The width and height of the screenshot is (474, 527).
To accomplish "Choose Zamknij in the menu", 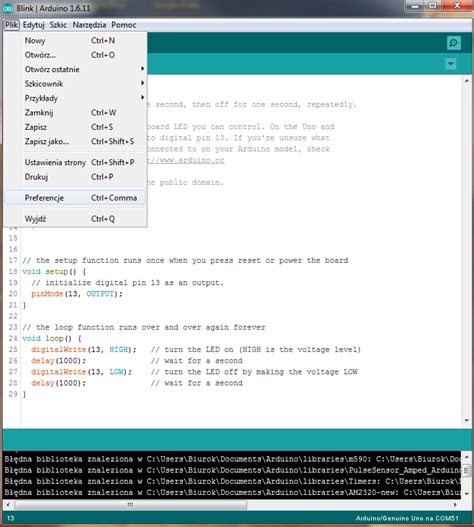I will pyautogui.click(x=76, y=113).
